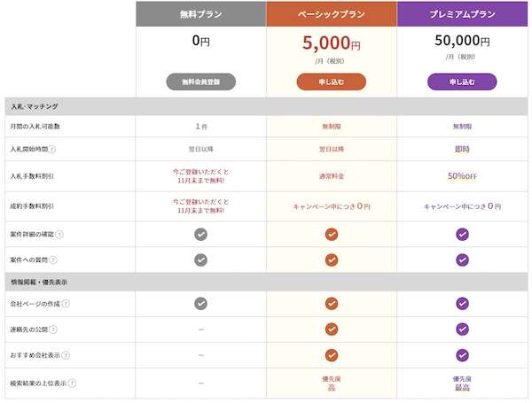
Task: Select the ベーシックプラン column header
Action: 331,13
